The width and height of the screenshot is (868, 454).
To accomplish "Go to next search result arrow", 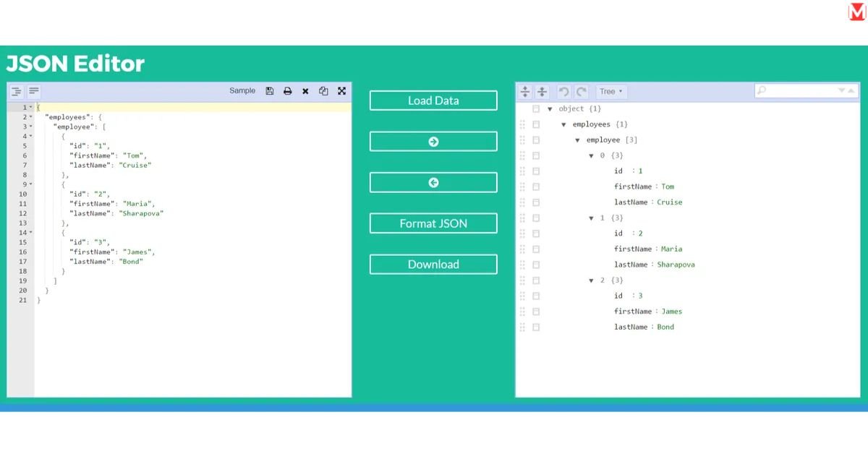I will coord(841,90).
